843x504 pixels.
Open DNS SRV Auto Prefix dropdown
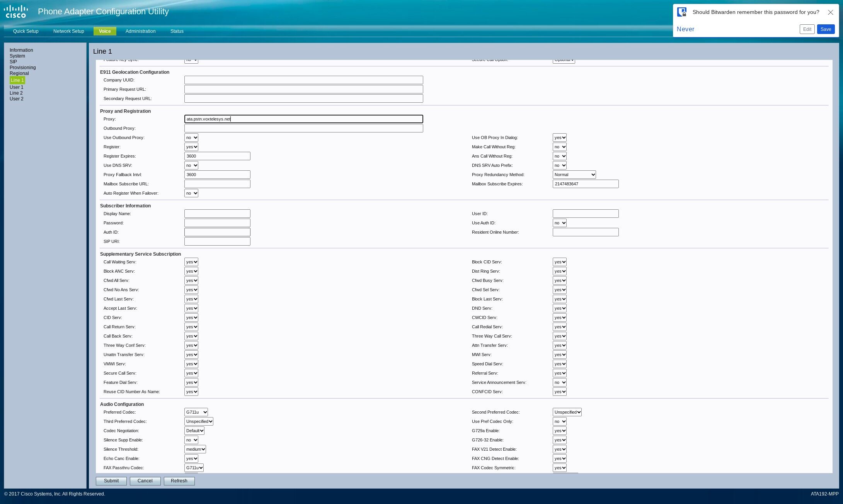pyautogui.click(x=560, y=165)
